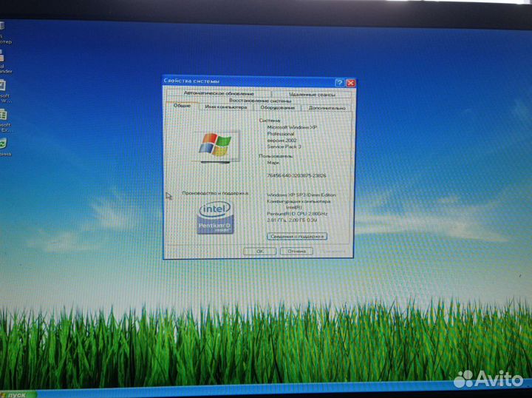
Task: Open the Microsoft Excel desktop shortcut
Action: (x=3, y=115)
